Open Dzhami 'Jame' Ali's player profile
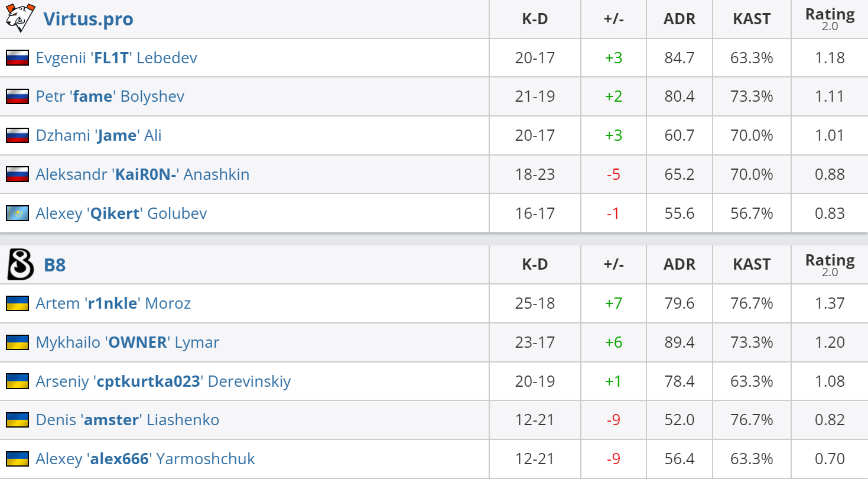This screenshot has height=479, width=868. [x=99, y=135]
